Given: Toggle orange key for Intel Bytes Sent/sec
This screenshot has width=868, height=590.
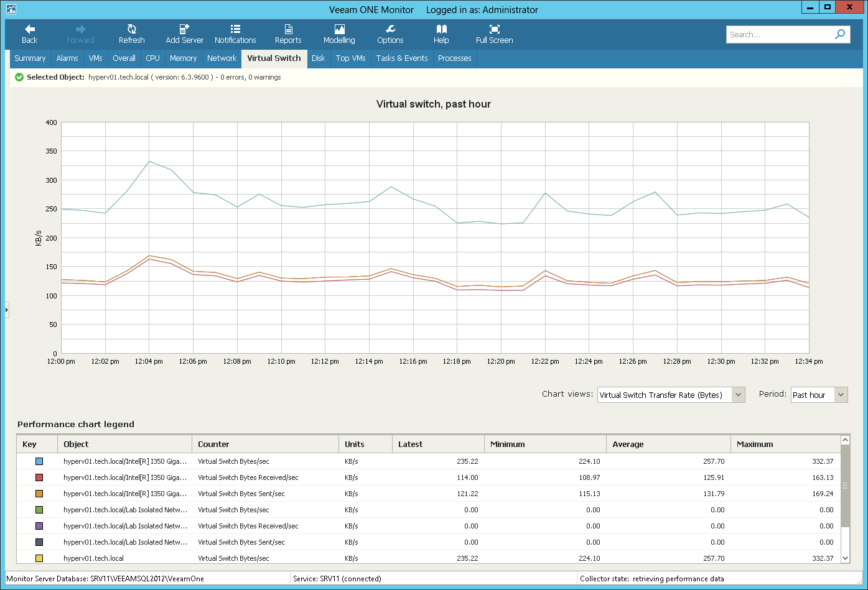Looking at the screenshot, I should [x=39, y=494].
